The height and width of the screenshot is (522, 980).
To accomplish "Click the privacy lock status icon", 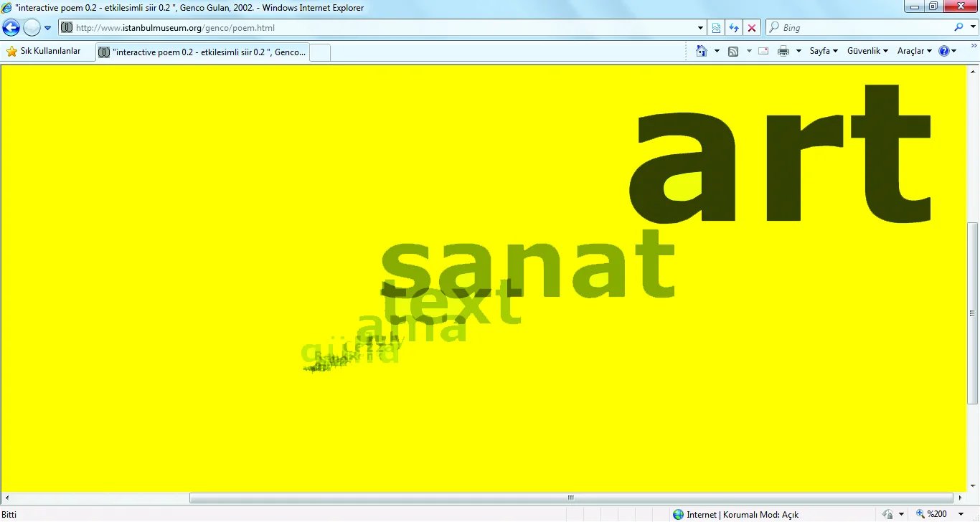I will point(888,514).
